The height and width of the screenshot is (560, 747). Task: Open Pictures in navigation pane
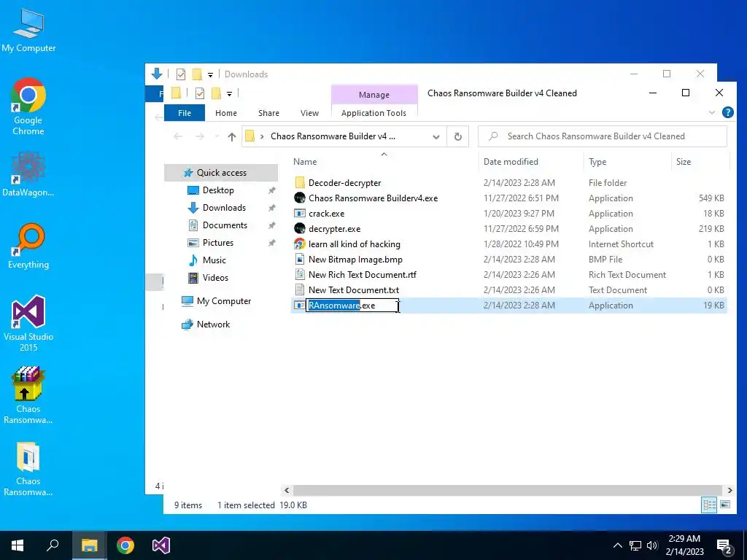coord(217,243)
